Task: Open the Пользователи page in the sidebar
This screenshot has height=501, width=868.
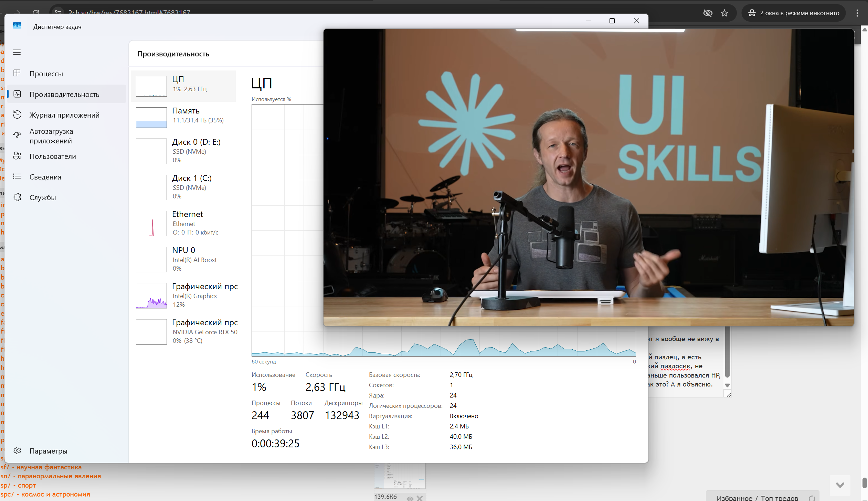Action: (67, 156)
